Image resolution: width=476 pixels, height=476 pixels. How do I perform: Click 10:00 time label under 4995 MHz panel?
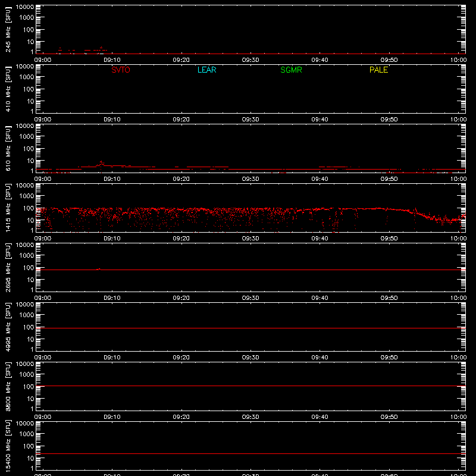[x=458, y=358]
